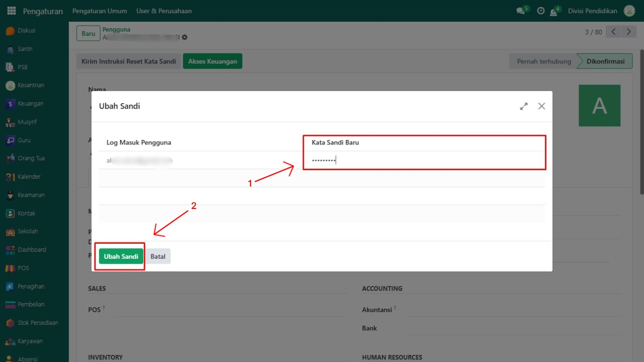Screen dimensions: 644x362
Task: Open Pengaturan Umum menu
Action: (x=100, y=11)
